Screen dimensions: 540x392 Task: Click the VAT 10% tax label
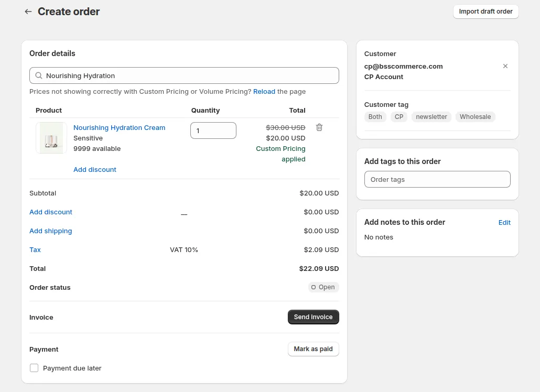(x=184, y=250)
